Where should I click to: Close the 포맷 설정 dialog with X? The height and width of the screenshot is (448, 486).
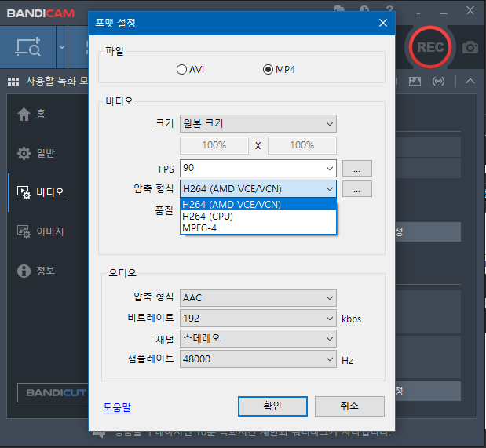(x=383, y=23)
